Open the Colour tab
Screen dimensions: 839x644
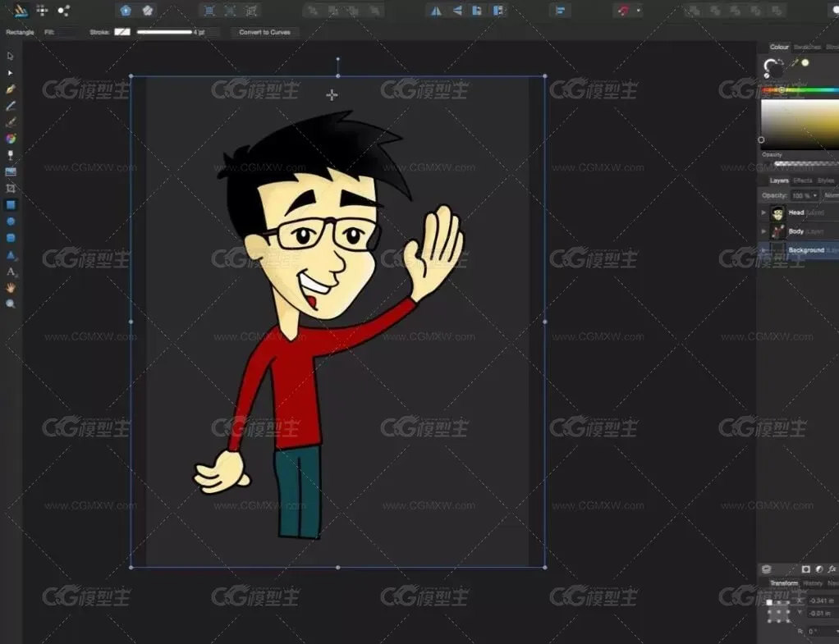(x=778, y=47)
